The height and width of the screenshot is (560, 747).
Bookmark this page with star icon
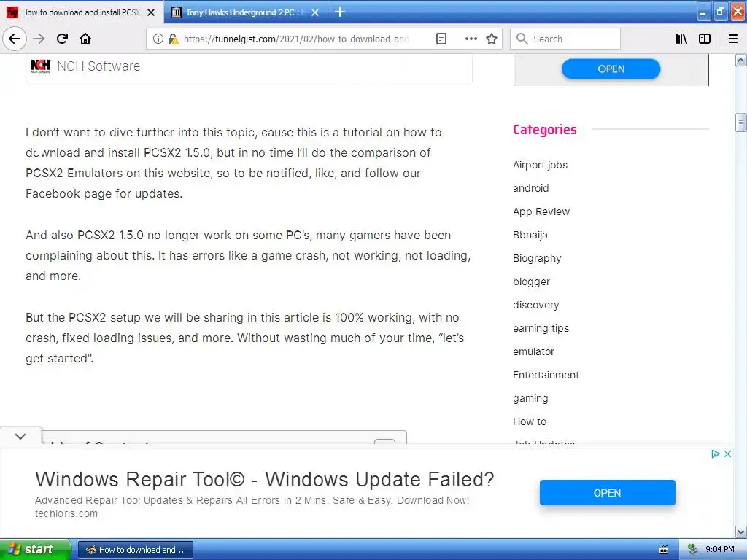(x=492, y=39)
